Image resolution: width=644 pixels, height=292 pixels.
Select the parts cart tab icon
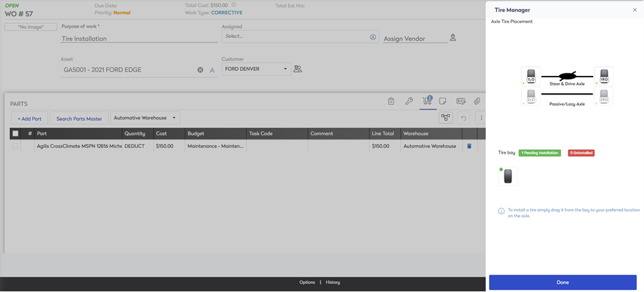(427, 101)
